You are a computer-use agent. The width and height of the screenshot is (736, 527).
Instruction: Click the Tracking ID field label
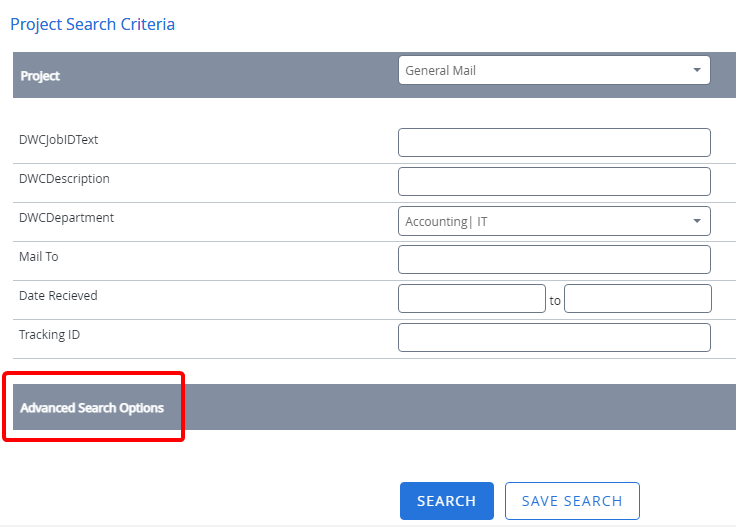point(49,335)
